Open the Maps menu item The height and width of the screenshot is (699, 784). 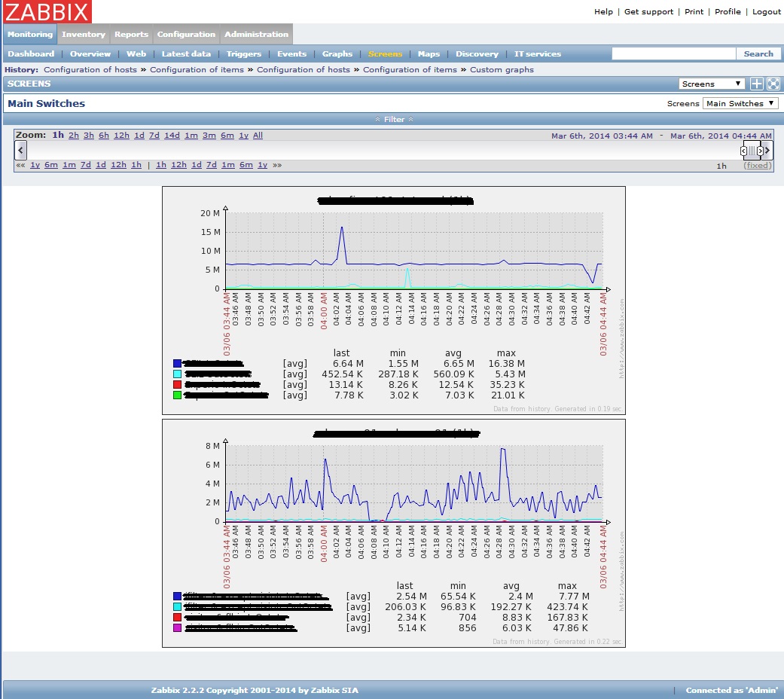(428, 53)
